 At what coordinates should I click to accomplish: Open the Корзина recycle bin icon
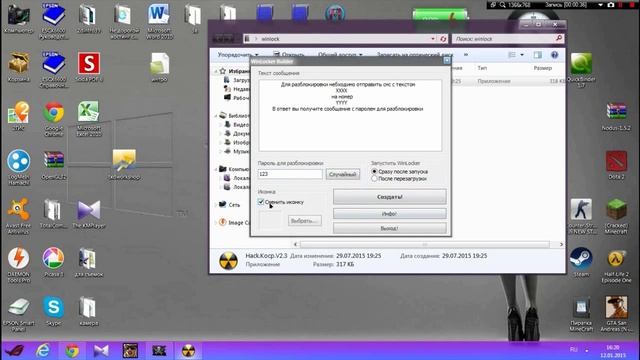[x=18, y=67]
